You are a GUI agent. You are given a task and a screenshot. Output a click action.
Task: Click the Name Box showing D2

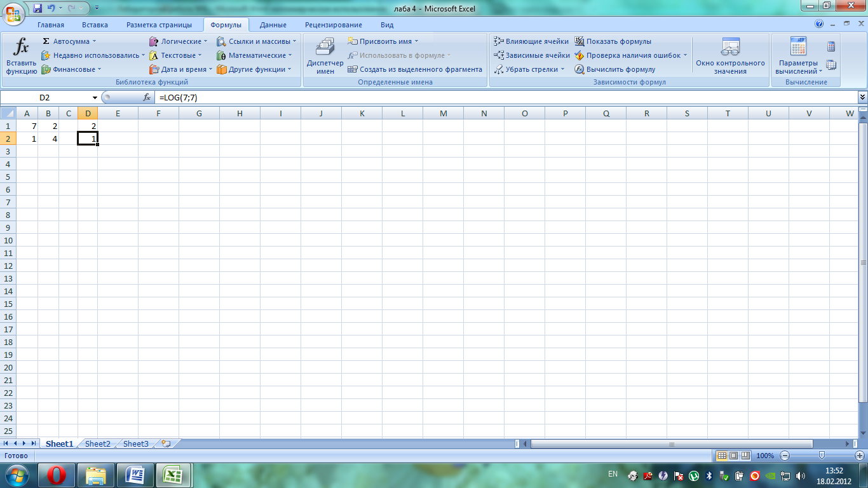[x=44, y=98]
